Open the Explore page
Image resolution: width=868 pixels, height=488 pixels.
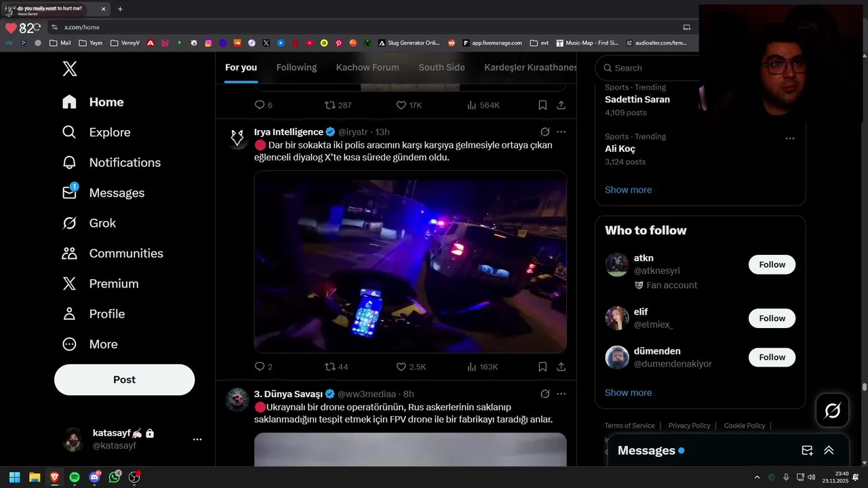point(96,132)
